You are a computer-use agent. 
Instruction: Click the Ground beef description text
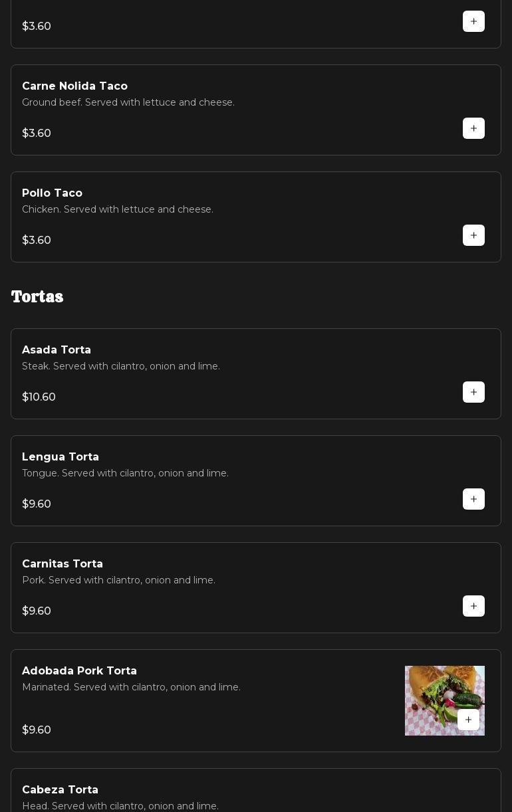128,102
